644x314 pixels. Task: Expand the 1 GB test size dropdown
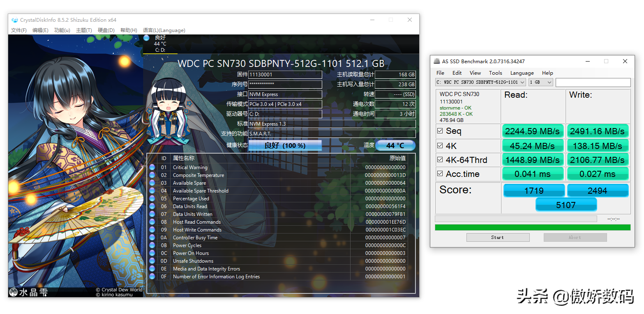pos(540,82)
